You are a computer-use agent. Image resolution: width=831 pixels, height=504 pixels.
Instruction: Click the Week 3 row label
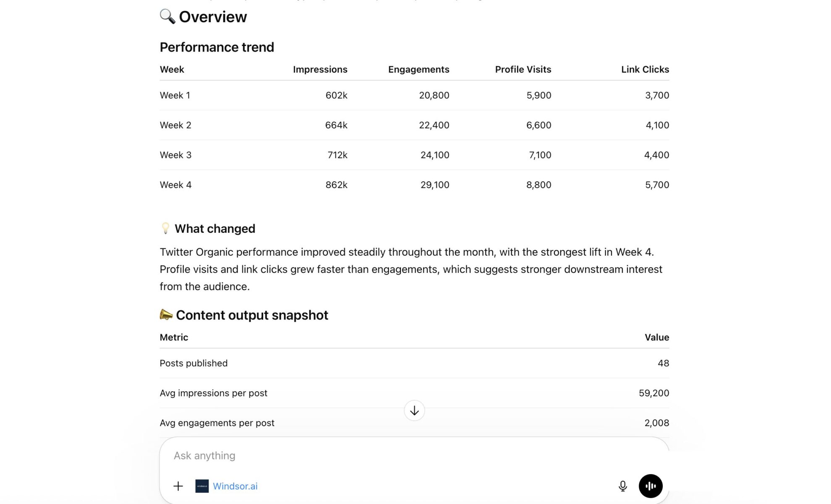[x=175, y=155]
